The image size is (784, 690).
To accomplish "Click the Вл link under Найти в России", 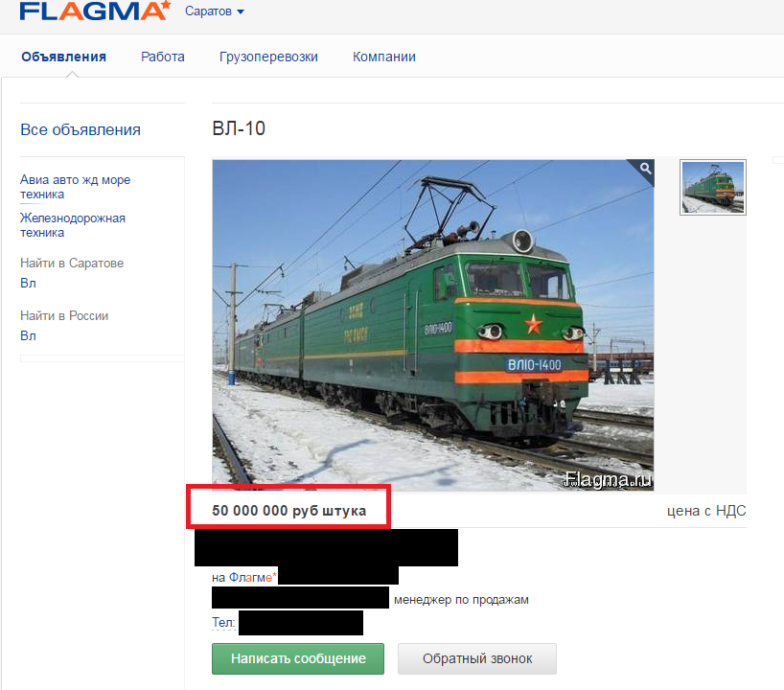I will [28, 335].
